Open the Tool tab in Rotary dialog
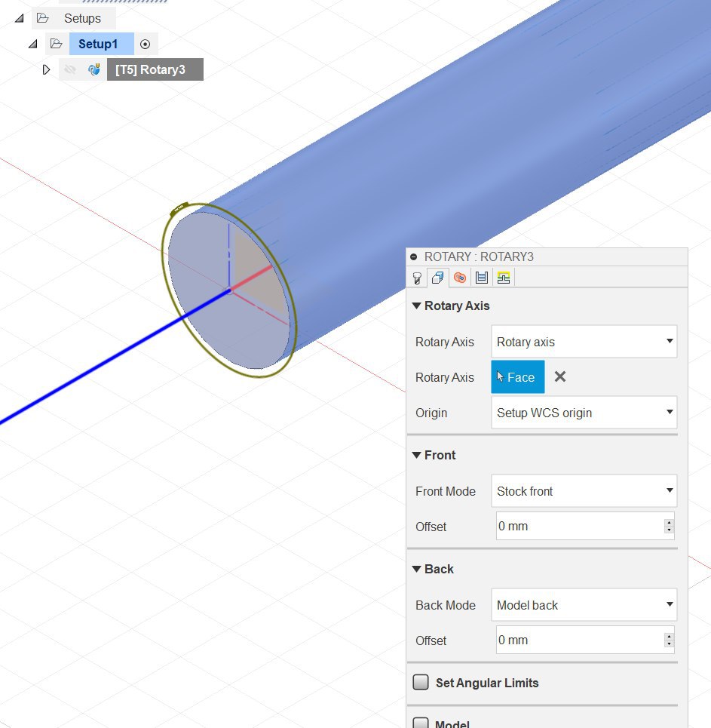Viewport: 711px width, 728px height. click(417, 278)
